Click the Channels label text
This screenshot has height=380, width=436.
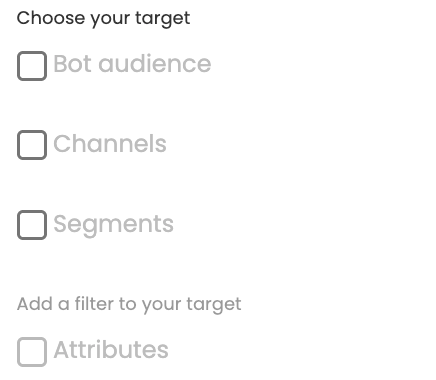coord(110,144)
